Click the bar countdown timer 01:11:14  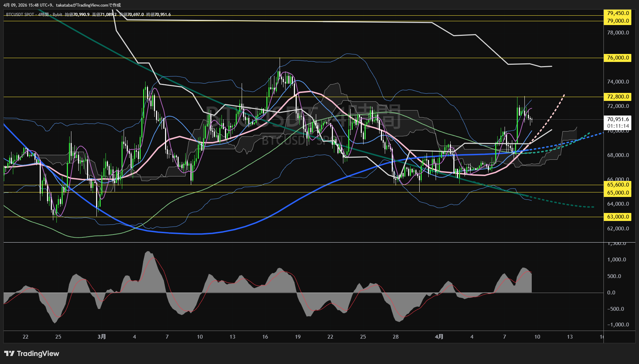click(618, 126)
